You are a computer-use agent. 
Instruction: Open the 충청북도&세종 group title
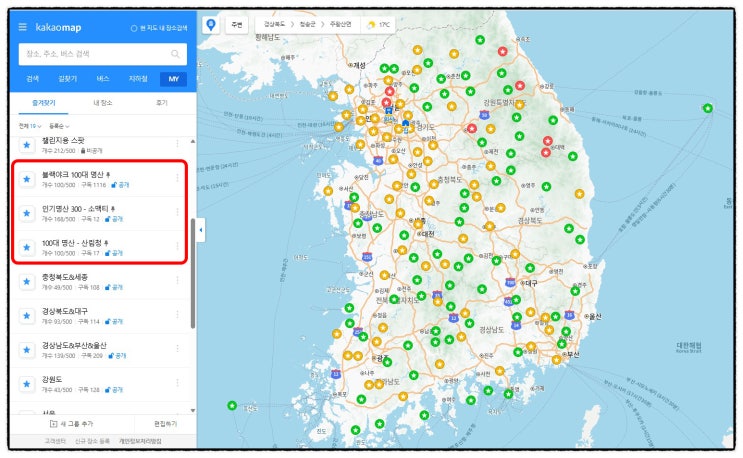click(64, 277)
